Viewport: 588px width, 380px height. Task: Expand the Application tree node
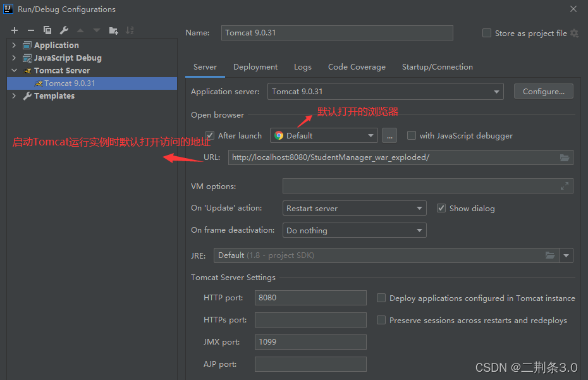(15, 46)
